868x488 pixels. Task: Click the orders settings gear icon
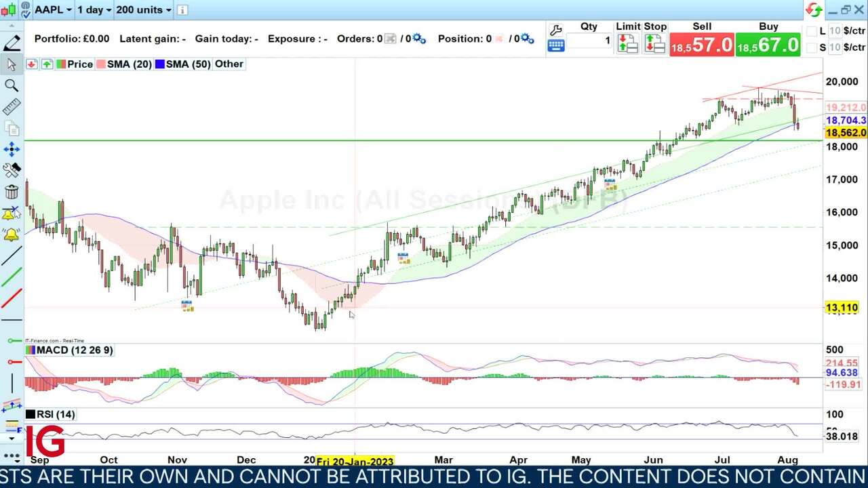(x=419, y=39)
